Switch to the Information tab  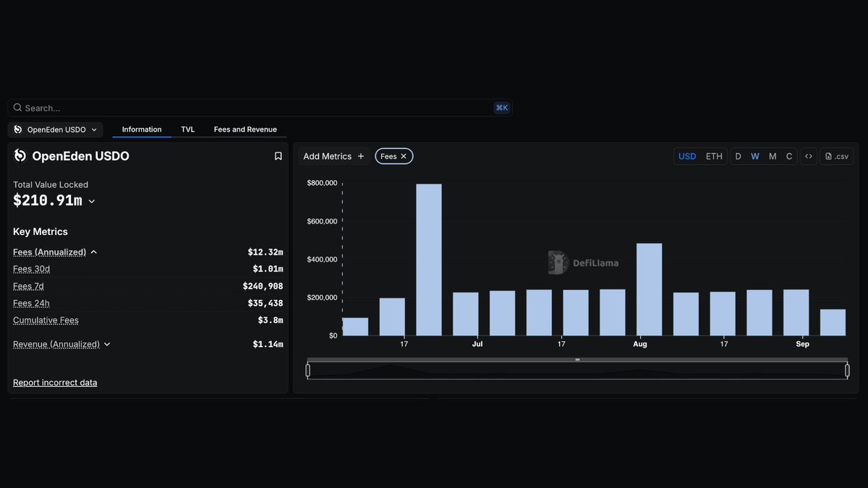tap(142, 129)
